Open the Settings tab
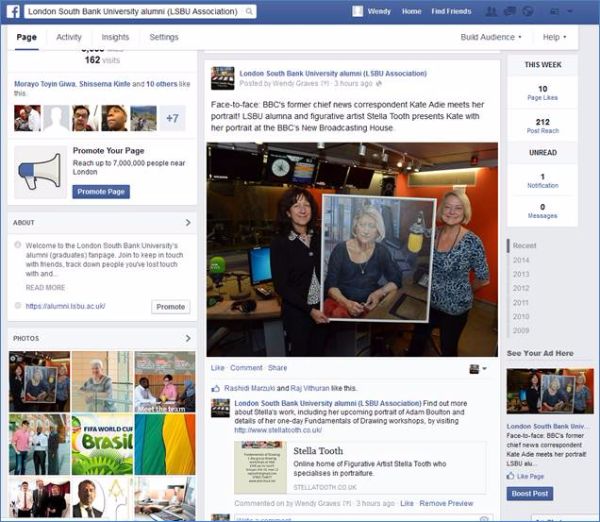 click(164, 37)
